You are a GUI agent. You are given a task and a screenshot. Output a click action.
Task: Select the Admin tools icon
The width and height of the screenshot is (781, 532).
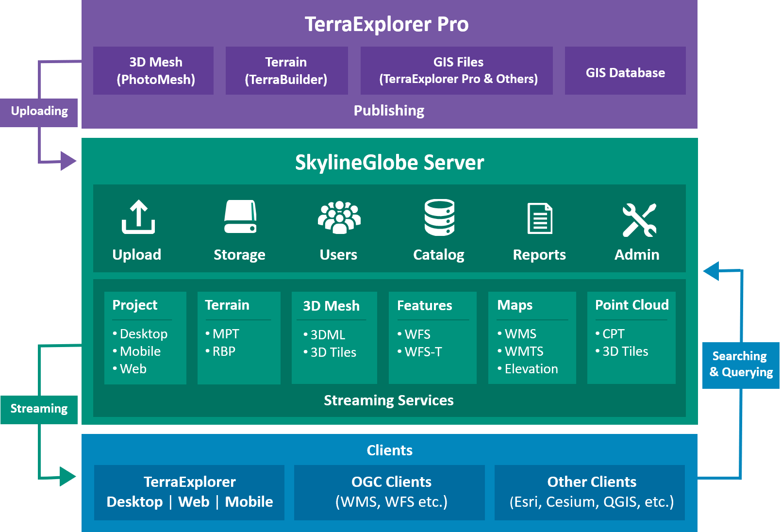639,220
